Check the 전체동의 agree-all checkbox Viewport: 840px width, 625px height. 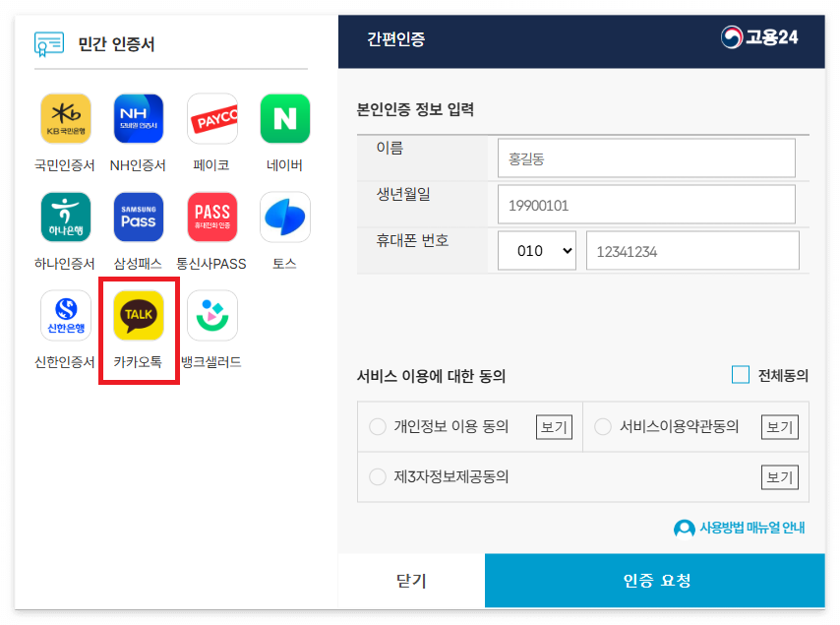coord(741,375)
